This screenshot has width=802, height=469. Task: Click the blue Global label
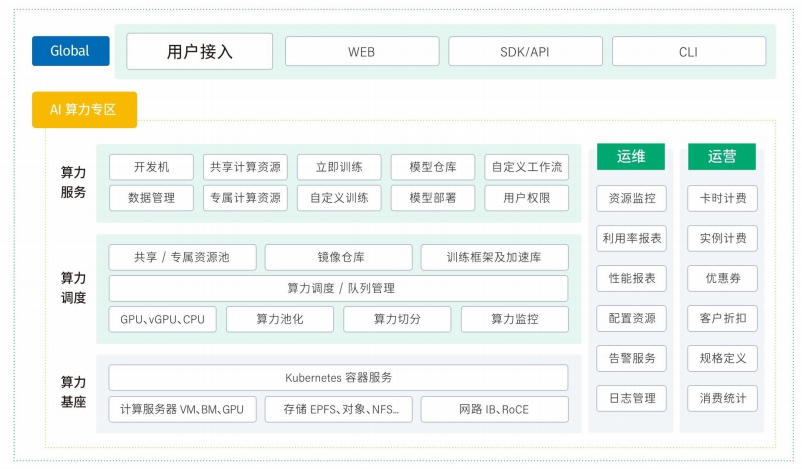coord(70,51)
